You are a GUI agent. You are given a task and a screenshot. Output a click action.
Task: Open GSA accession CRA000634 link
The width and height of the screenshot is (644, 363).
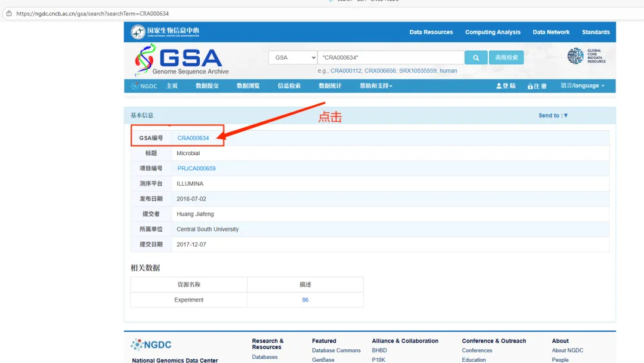[193, 138]
